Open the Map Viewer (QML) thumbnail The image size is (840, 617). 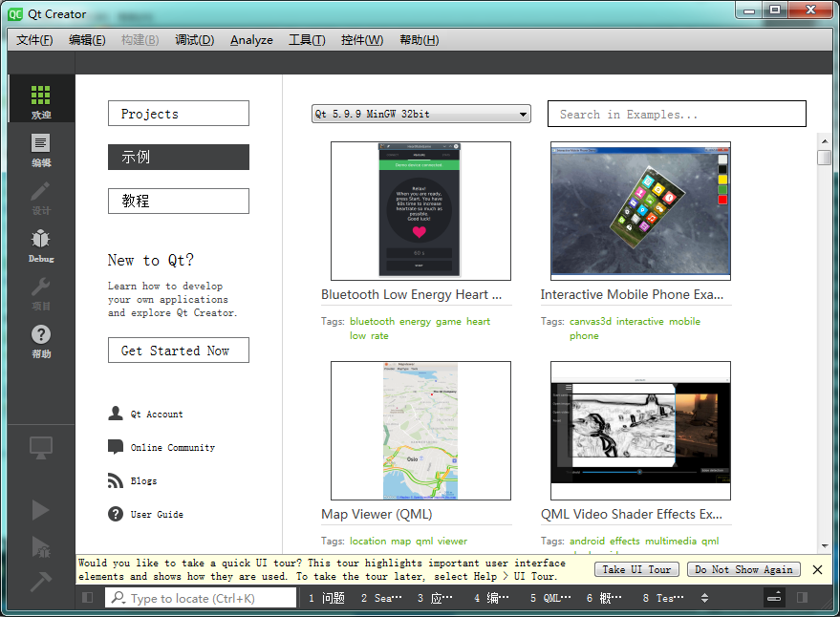pyautogui.click(x=420, y=431)
